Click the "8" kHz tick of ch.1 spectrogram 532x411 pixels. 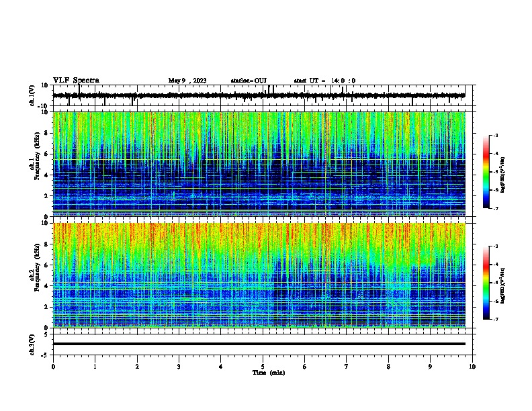[47, 133]
